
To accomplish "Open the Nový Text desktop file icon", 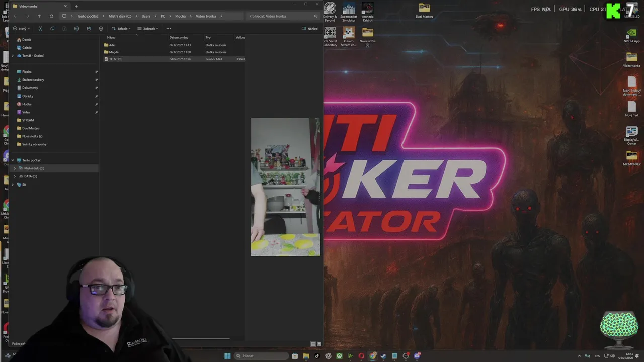I will coord(631,109).
